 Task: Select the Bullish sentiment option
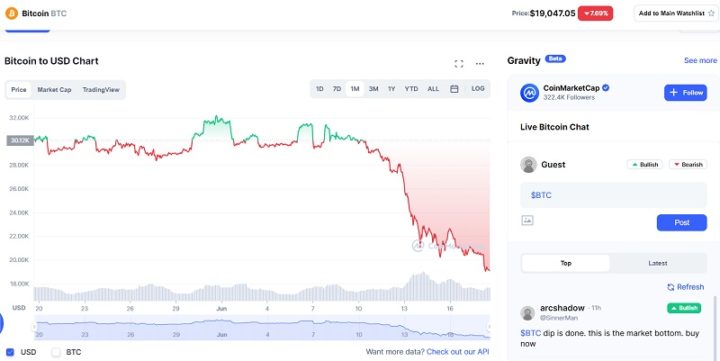coord(645,164)
